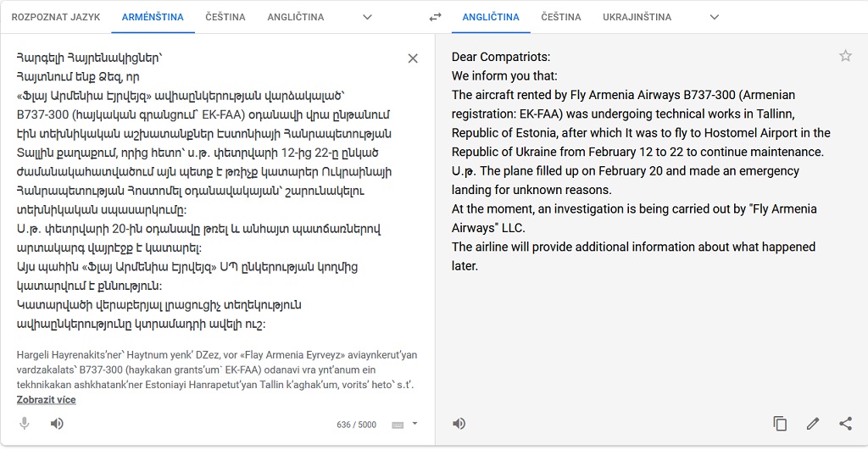868x450 pixels.
Task: Choose Angličtina as source language
Action: coord(296,17)
